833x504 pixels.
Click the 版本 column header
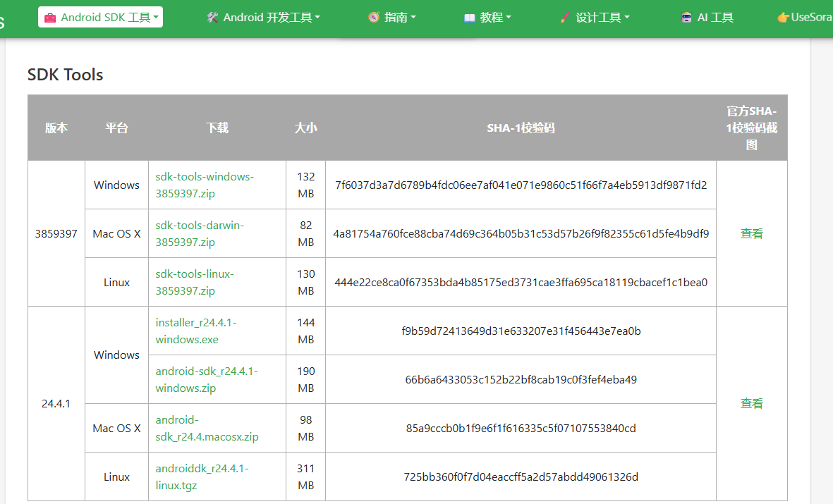(x=56, y=128)
